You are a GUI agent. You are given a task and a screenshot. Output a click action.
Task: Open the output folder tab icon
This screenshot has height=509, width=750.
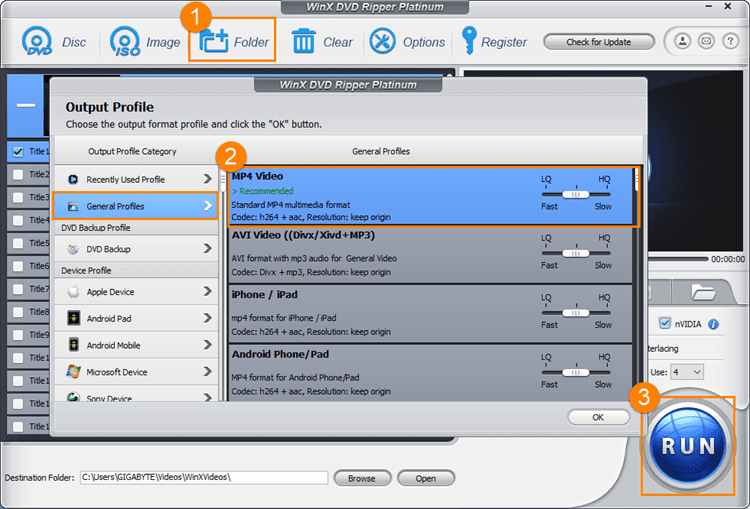[x=703, y=291]
